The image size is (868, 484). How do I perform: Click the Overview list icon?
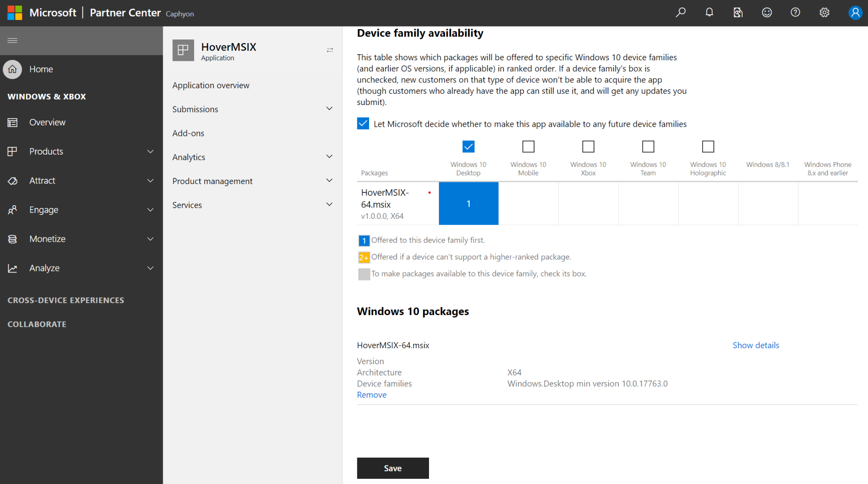coord(13,122)
